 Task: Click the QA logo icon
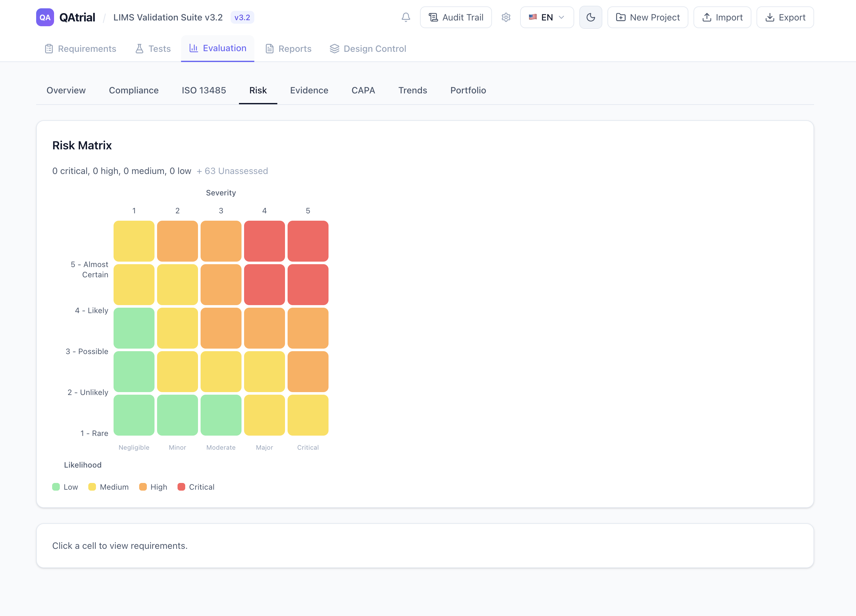point(45,17)
